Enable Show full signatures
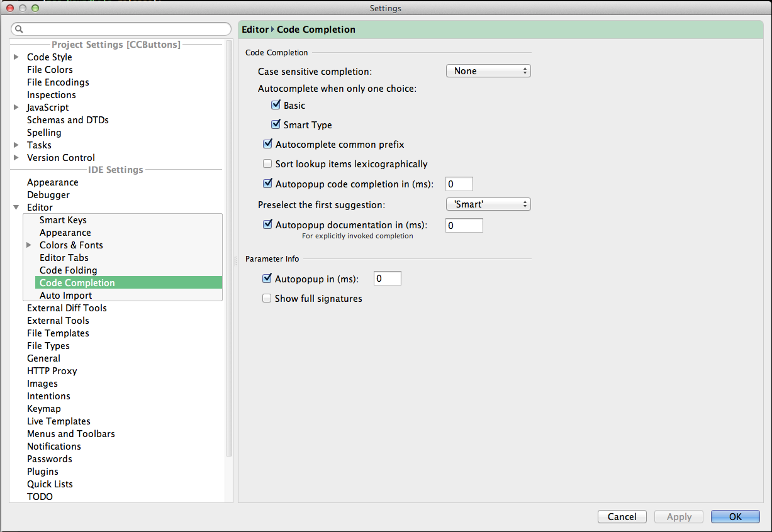The width and height of the screenshot is (772, 532). pos(267,298)
